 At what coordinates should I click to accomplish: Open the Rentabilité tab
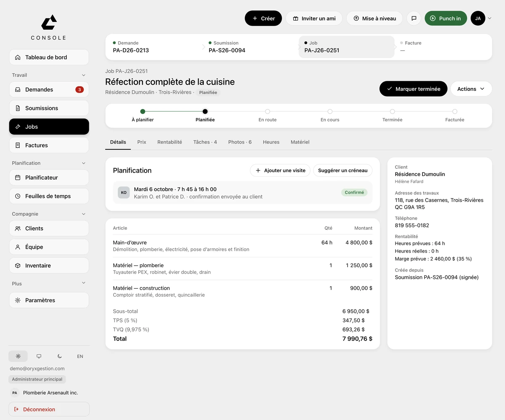tap(170, 142)
